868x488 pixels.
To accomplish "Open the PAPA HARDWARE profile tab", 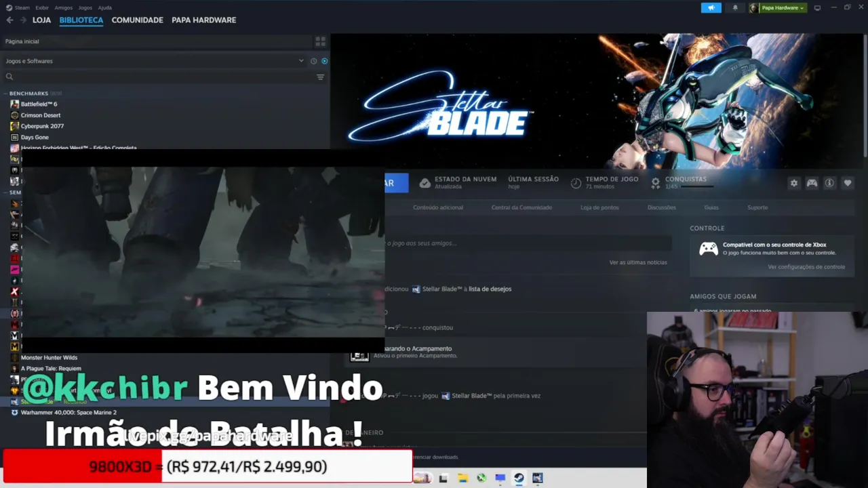I will pyautogui.click(x=204, y=20).
